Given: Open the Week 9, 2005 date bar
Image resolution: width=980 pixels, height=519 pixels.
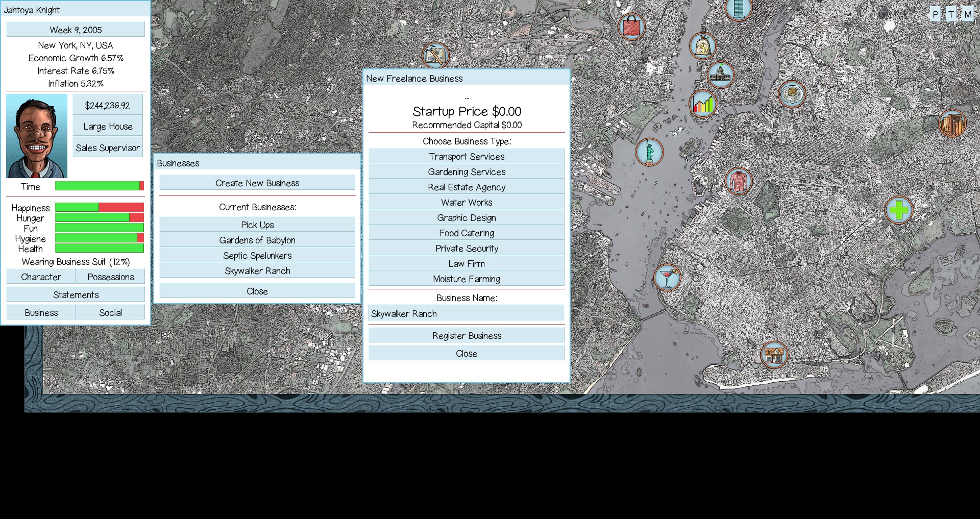Looking at the screenshot, I should coord(76,30).
